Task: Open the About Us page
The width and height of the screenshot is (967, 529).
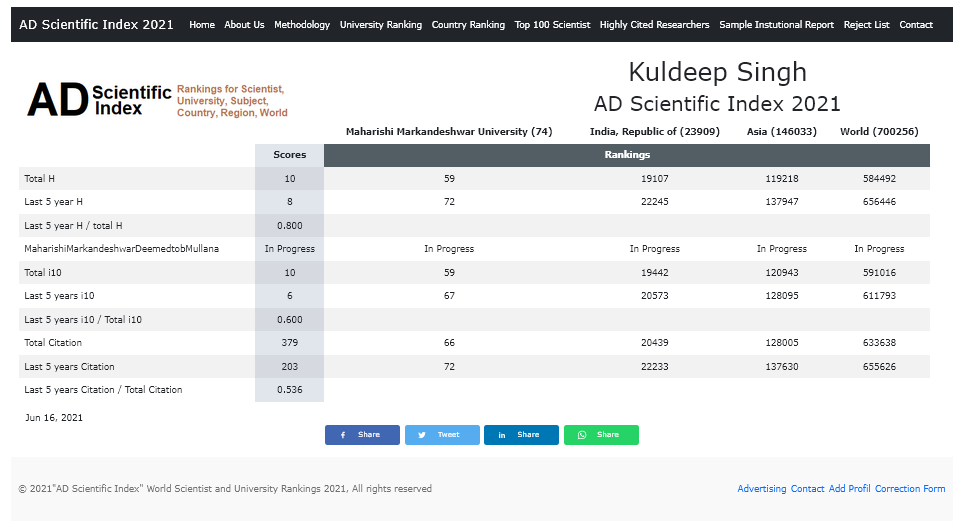Action: pos(244,25)
